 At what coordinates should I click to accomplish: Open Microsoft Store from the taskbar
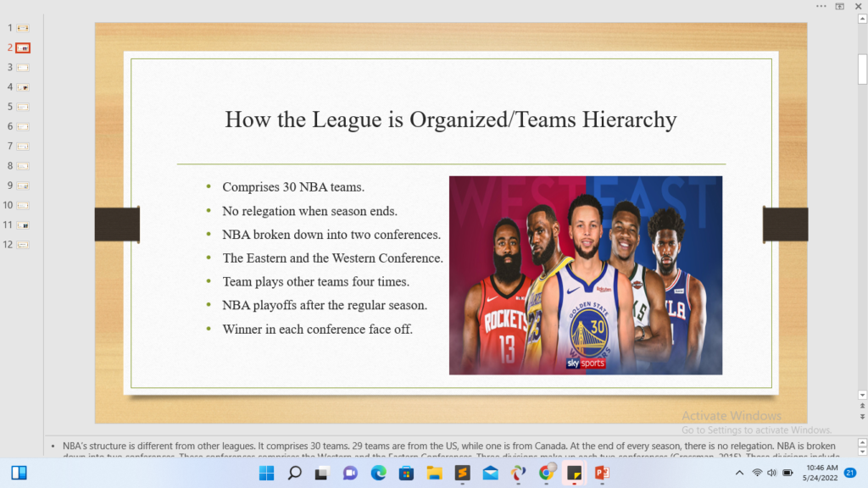407,474
